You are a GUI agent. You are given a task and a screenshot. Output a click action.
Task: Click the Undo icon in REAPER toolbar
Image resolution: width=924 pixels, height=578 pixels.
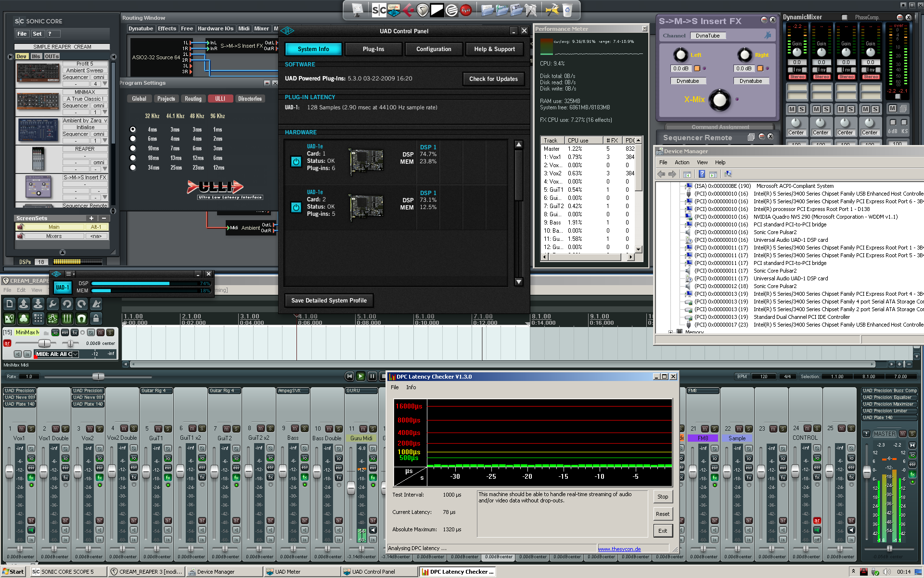pyautogui.click(x=67, y=303)
